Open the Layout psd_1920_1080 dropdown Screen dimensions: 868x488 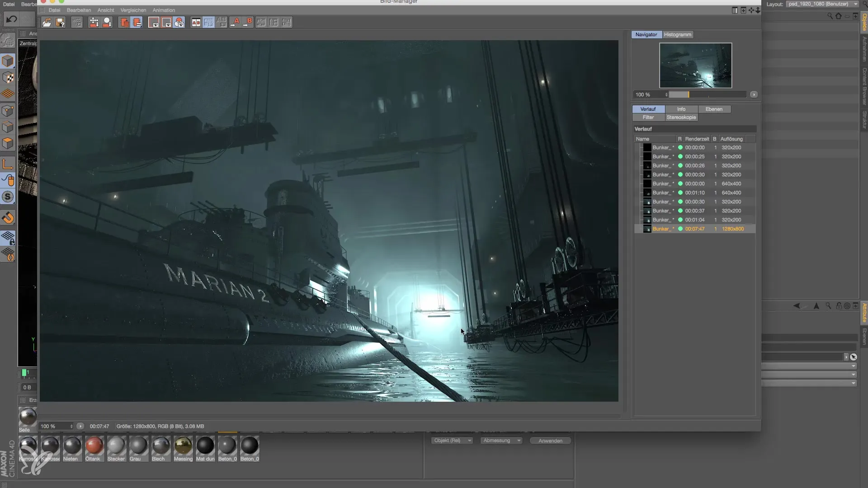[822, 4]
